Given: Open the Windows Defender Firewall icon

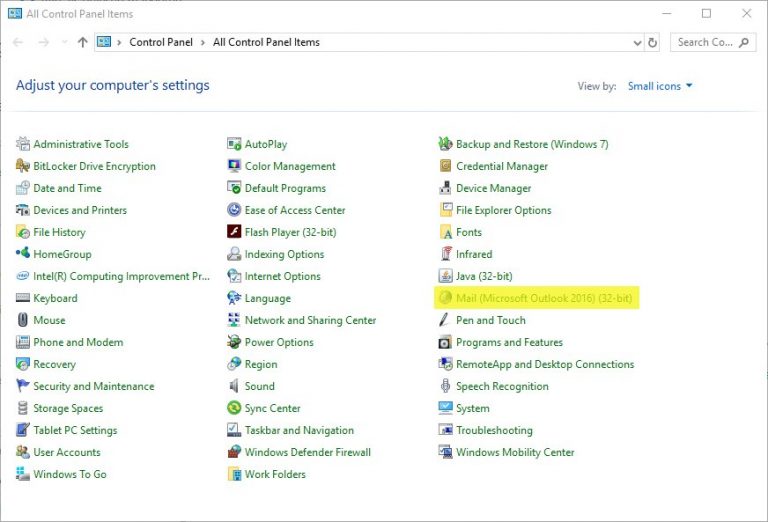Looking at the screenshot, I should [234, 451].
